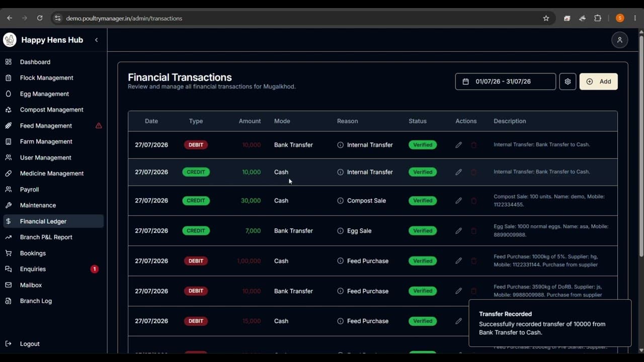Click the Feed Management warning triangle icon
Viewport: 644px width, 362px height.
point(99,126)
